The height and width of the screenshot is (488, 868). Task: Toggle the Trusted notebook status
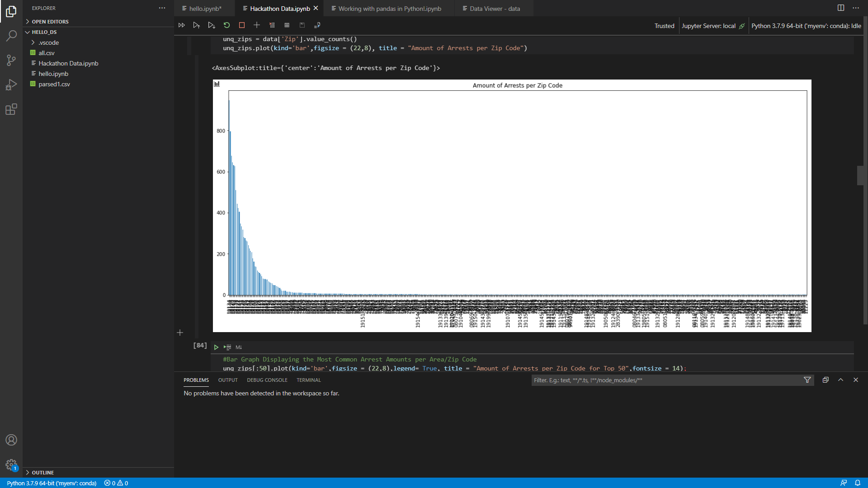click(664, 26)
